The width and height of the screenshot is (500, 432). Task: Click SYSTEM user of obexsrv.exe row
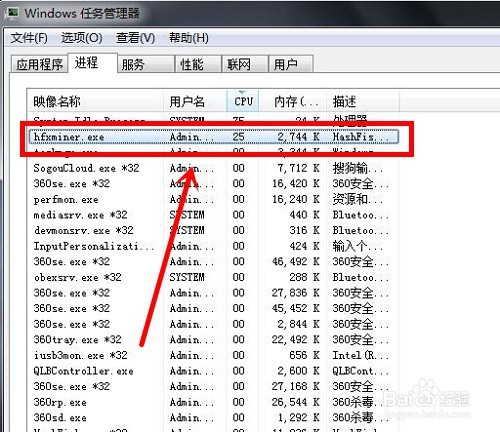point(187,277)
